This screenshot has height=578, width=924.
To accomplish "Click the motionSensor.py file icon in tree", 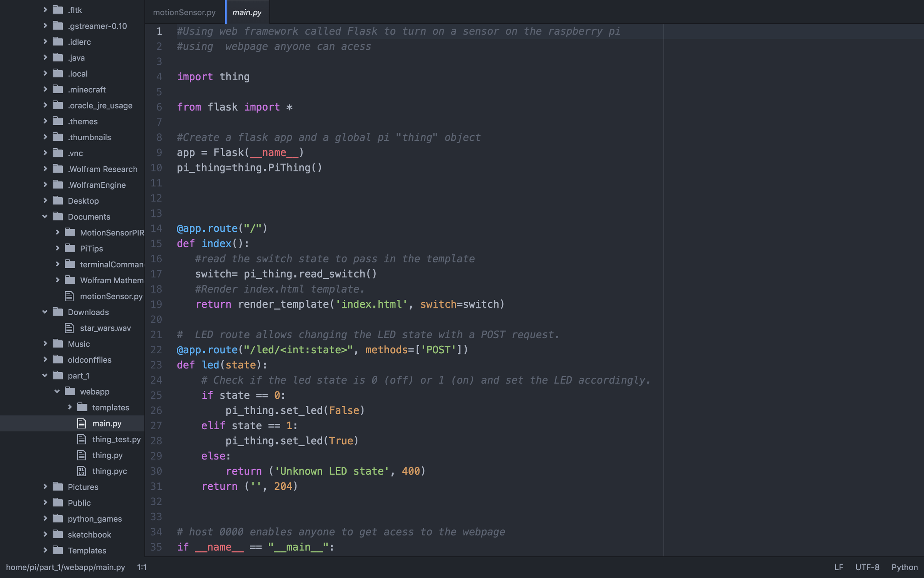I will click(x=69, y=296).
